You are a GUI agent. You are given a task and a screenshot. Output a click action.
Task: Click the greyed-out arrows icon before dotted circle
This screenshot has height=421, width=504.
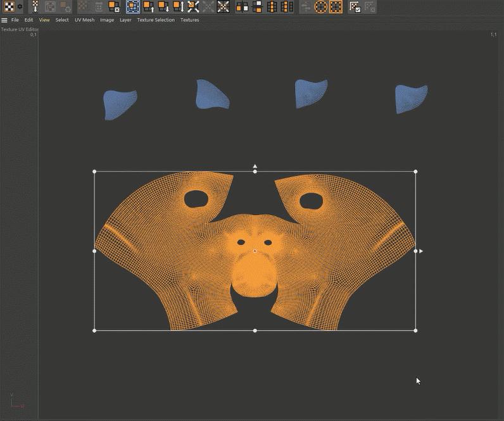(x=306, y=6)
